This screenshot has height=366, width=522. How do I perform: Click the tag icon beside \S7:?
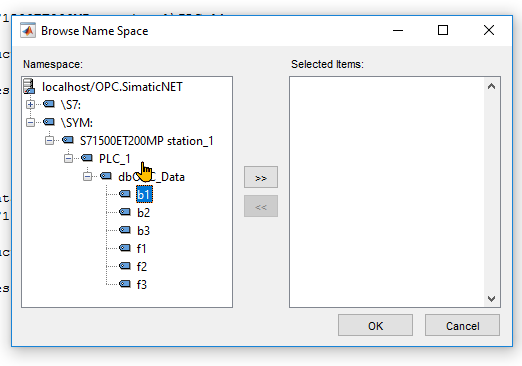[49, 104]
